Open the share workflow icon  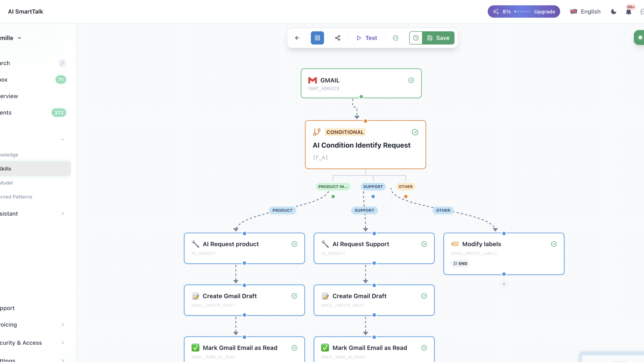coord(338,38)
